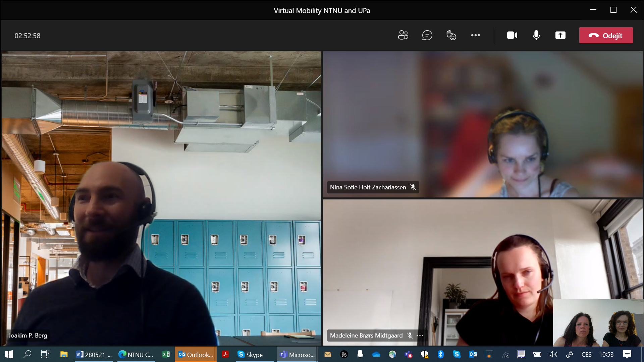Open OneDrive from the system tray
This screenshot has width=644, height=362.
point(376,354)
